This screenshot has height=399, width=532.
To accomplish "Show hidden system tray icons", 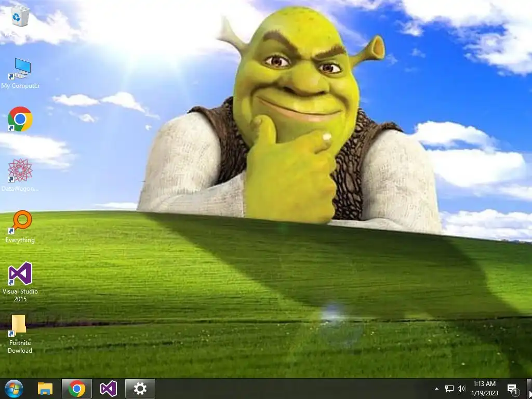I will pyautogui.click(x=436, y=389).
